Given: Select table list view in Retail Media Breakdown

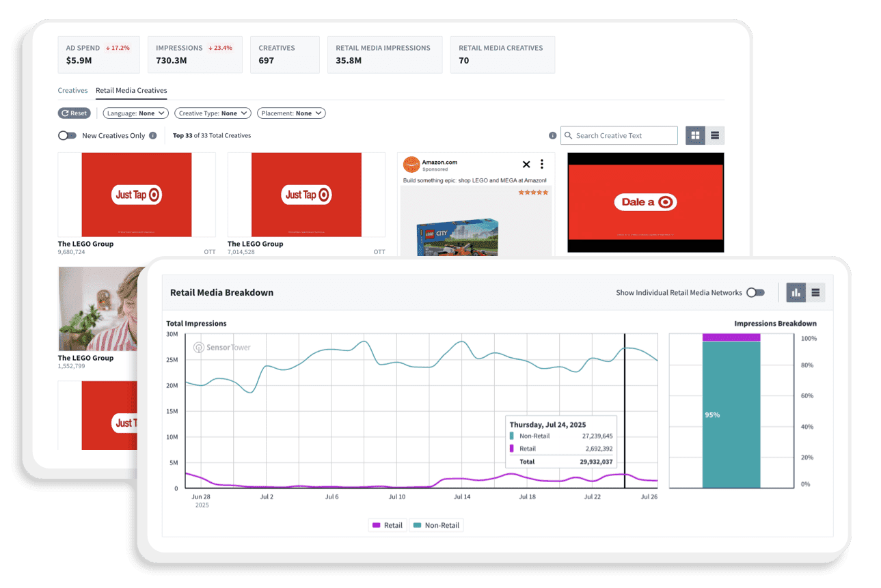Looking at the screenshot, I should [x=815, y=292].
